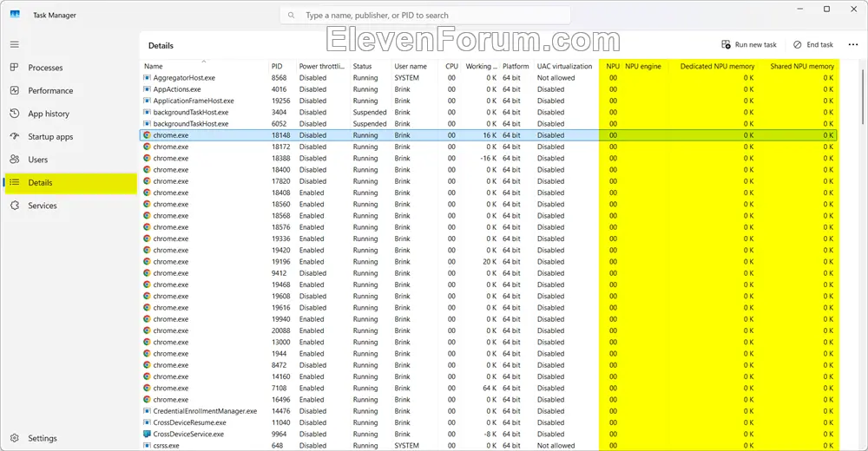Click the Services icon in sidebar

point(15,206)
